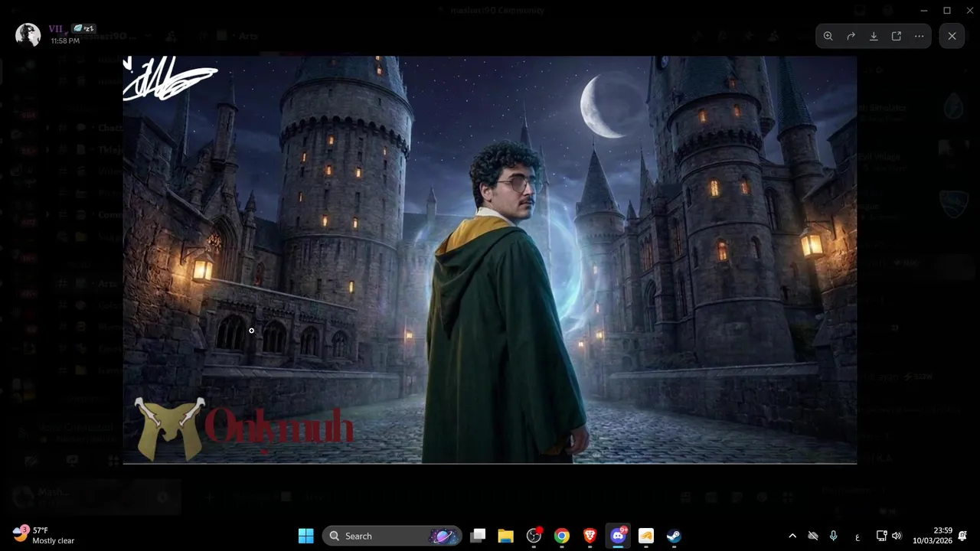
Task: Click the username VII in the header
Action: [x=56, y=28]
